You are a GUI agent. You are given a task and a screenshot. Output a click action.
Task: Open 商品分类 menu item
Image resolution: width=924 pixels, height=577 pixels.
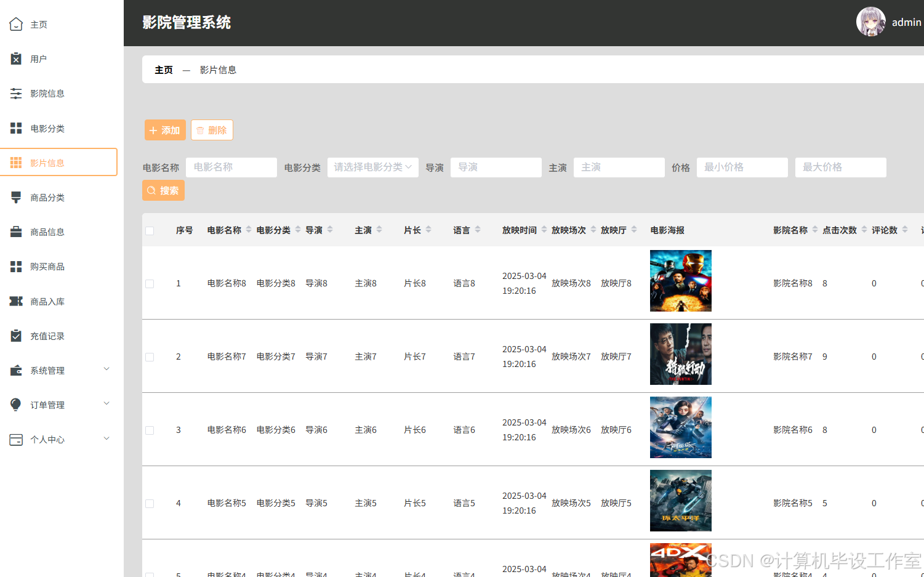47,198
